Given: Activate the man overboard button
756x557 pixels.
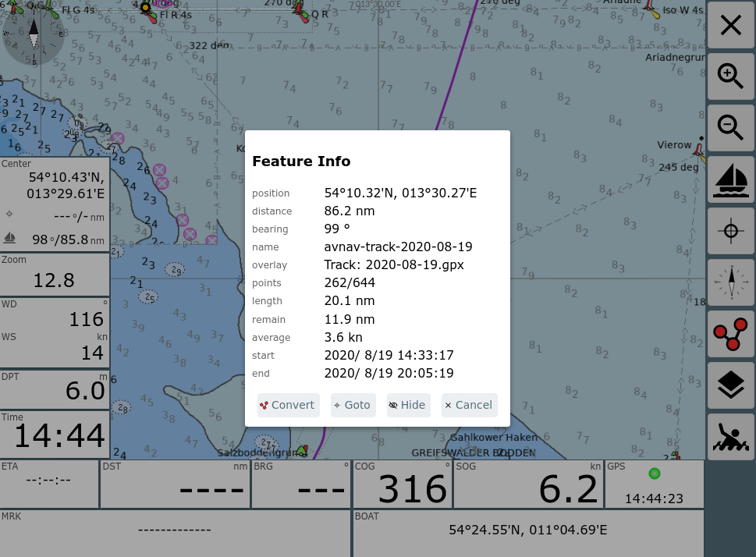Looking at the screenshot, I should click(730, 437).
